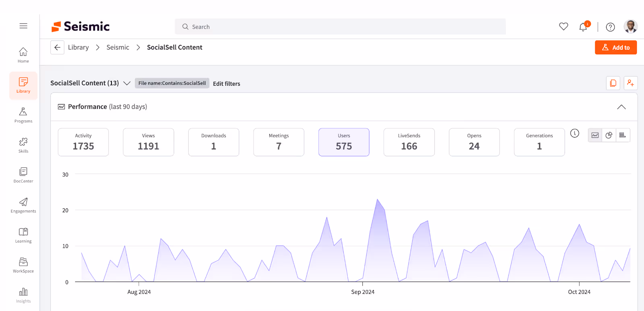
Task: Switch to pie chart view
Action: 609,135
